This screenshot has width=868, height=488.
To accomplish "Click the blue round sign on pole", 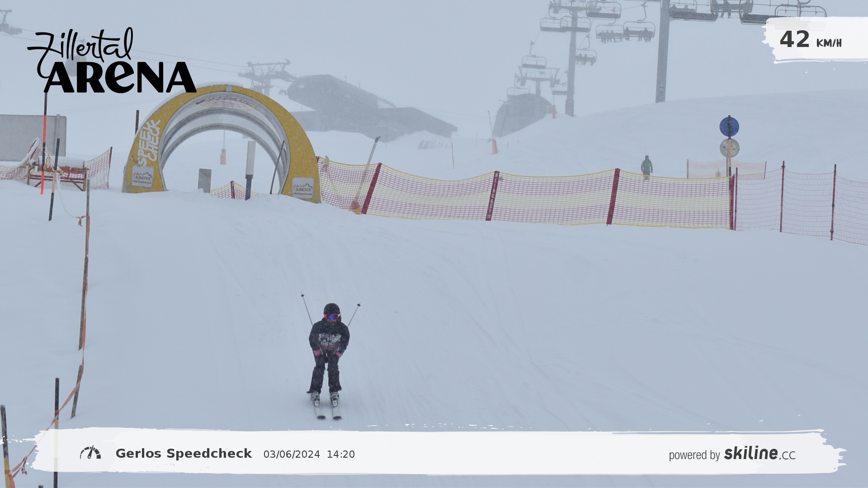I will 729,127.
